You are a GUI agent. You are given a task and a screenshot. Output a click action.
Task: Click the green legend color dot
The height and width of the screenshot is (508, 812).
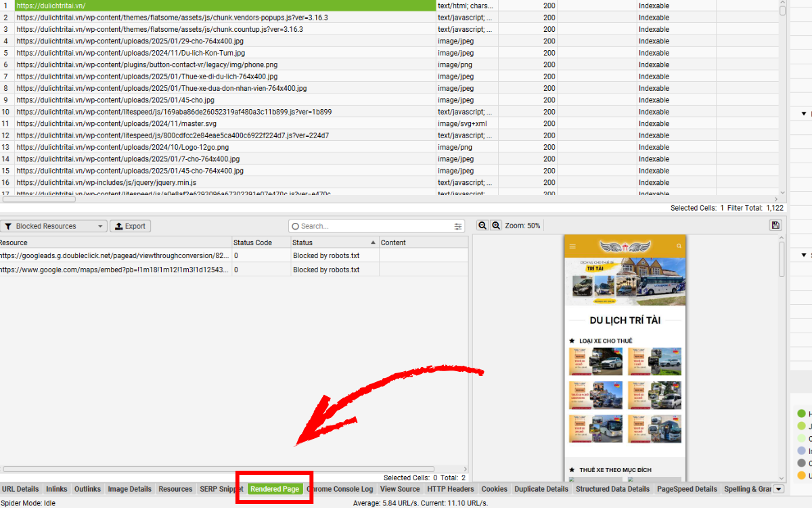pos(802,413)
